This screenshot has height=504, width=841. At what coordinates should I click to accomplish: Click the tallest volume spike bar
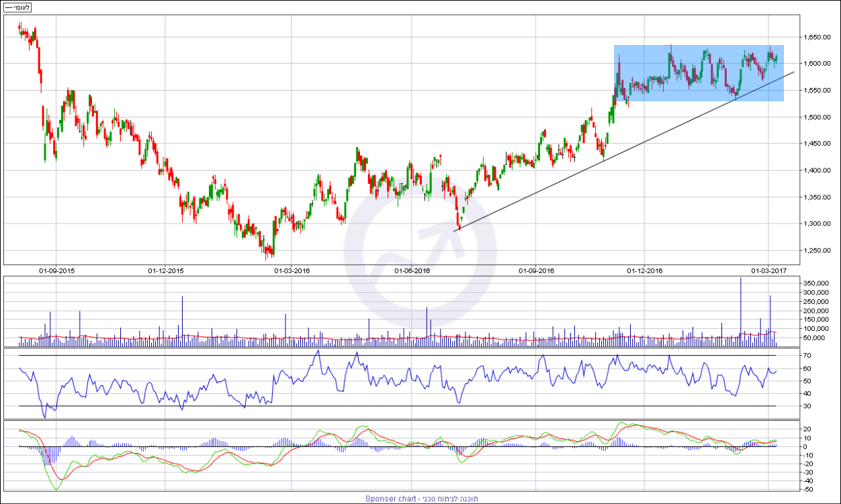[x=740, y=309]
